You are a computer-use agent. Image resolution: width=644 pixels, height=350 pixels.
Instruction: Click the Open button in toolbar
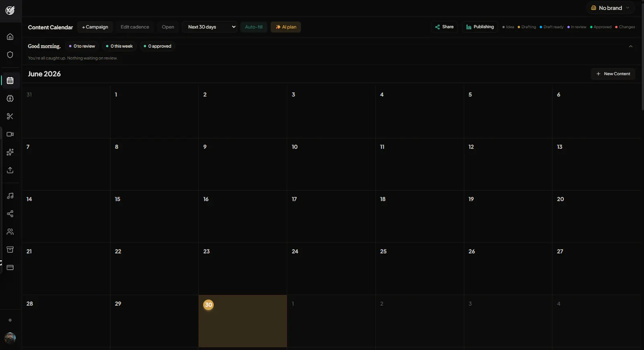(168, 27)
